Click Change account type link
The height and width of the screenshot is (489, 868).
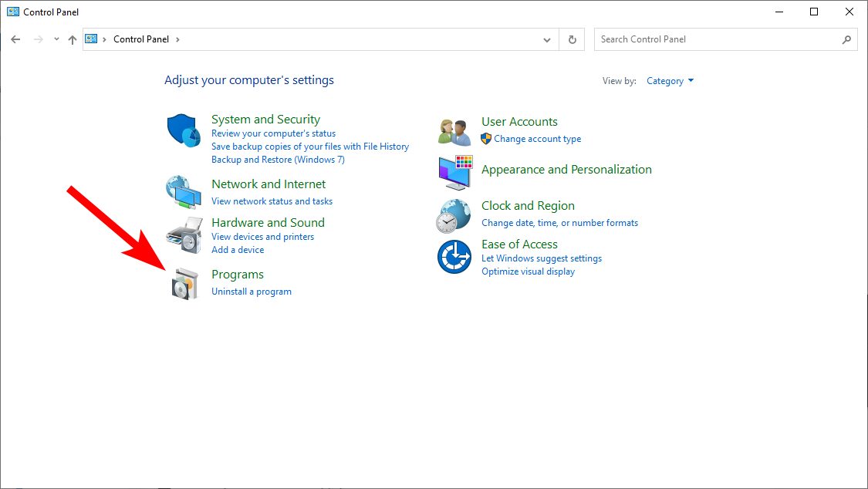pos(538,139)
